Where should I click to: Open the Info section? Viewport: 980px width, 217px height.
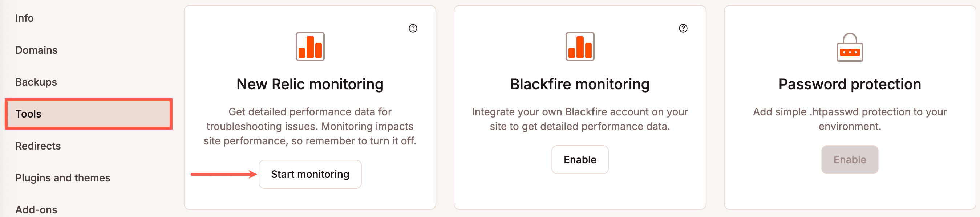point(24,18)
